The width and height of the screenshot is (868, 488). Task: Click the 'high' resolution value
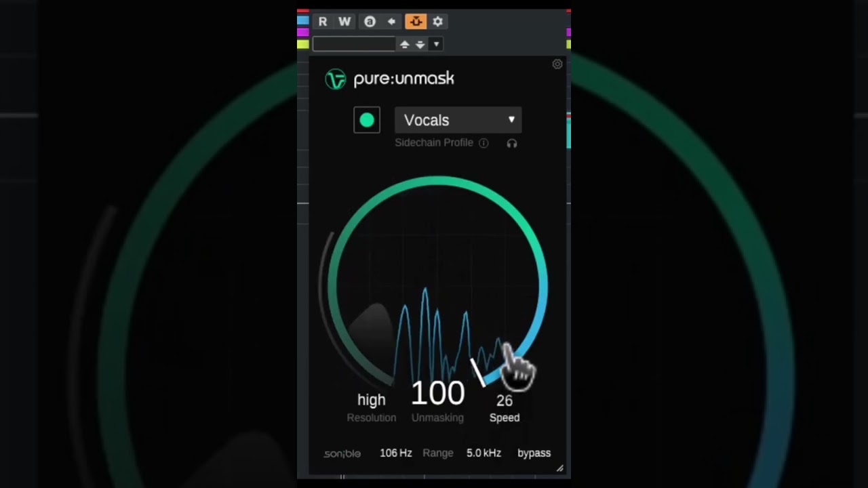(x=372, y=400)
